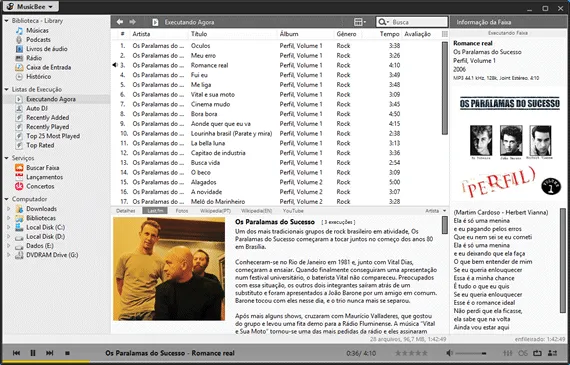
Task: Sort by the Artista column header
Action: click(141, 34)
